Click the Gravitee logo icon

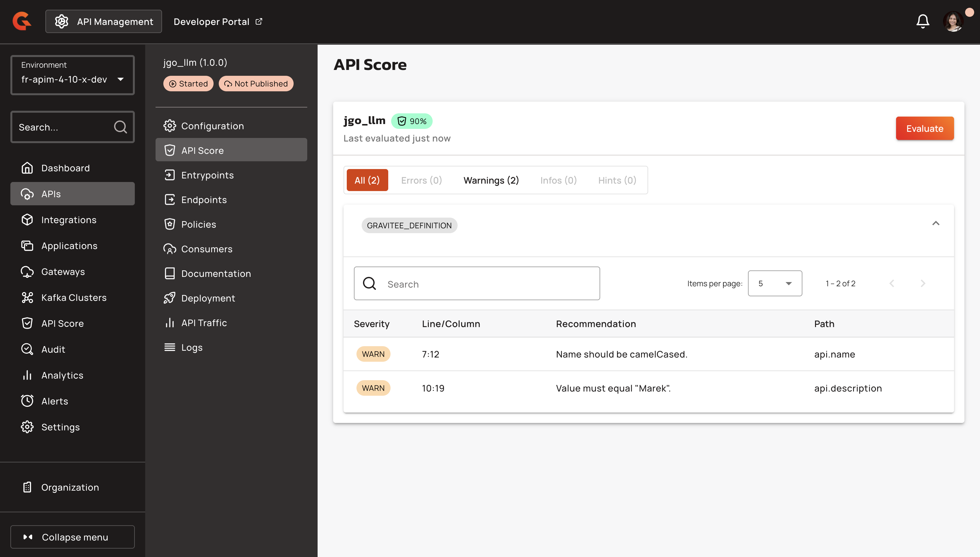point(22,21)
